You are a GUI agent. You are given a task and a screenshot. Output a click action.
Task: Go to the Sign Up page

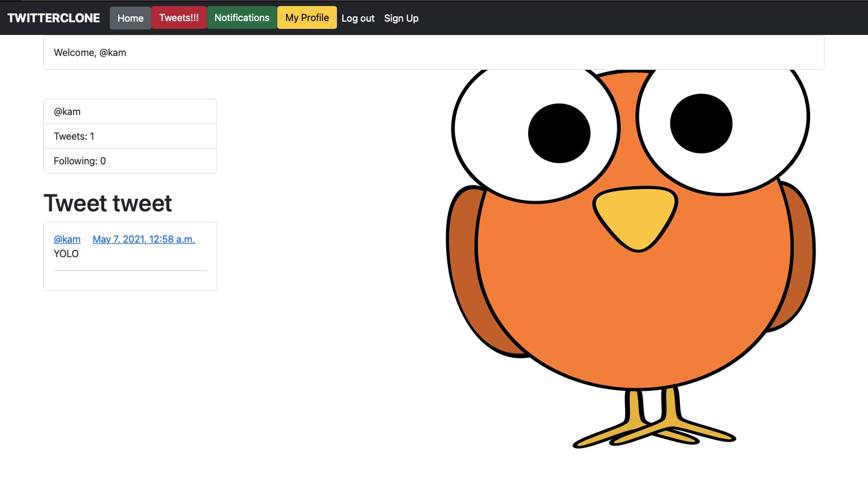pos(401,18)
